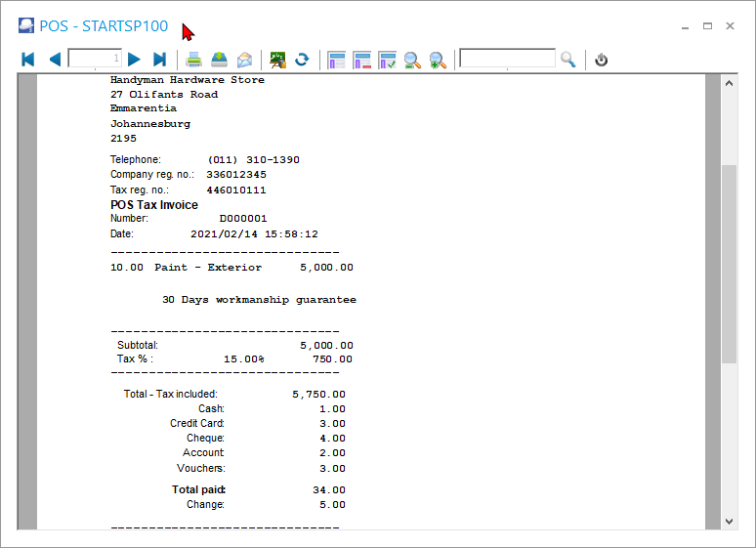Jump to the last report page
The height and width of the screenshot is (548, 756).
[160, 60]
